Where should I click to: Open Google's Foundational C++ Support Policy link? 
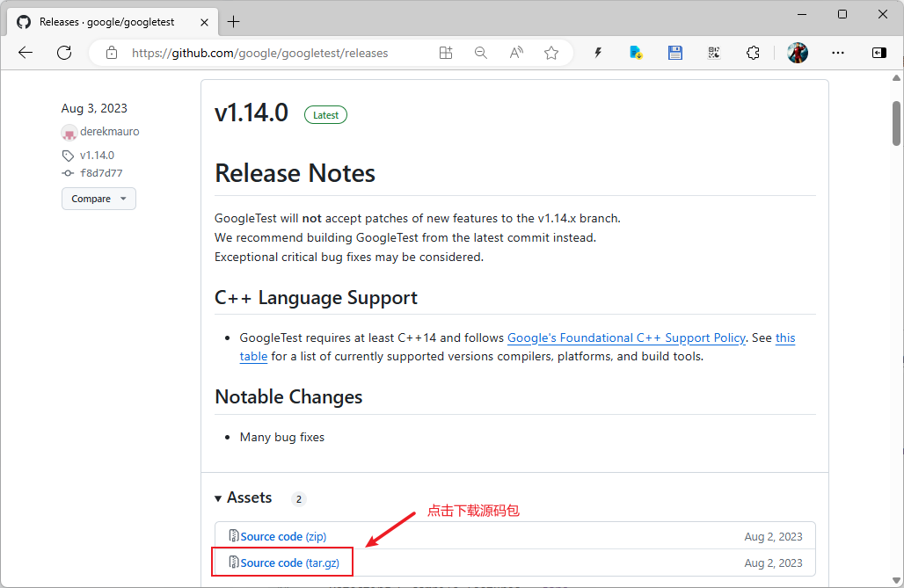[x=626, y=338]
